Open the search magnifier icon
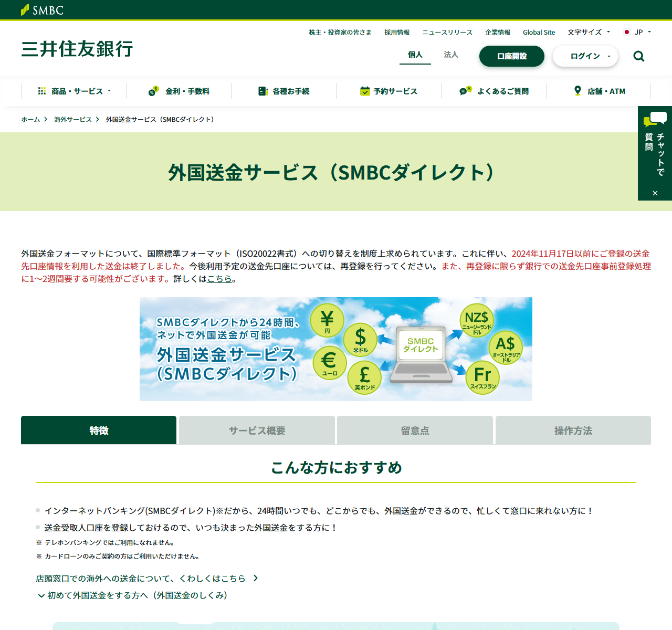Viewport: 672px width, 630px height. [x=638, y=56]
